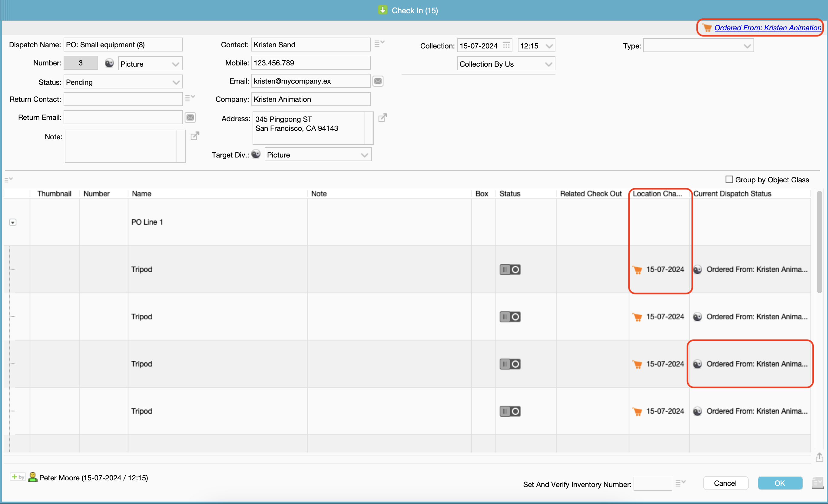Viewport: 828px width, 504px height.
Task: Click the Set And Verify Inventory Number field
Action: point(652,484)
